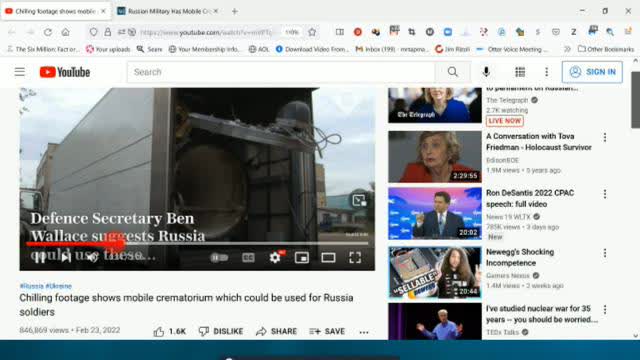The image size is (640, 360).
Task: Toggle the autoplay switch
Action: pos(219,258)
